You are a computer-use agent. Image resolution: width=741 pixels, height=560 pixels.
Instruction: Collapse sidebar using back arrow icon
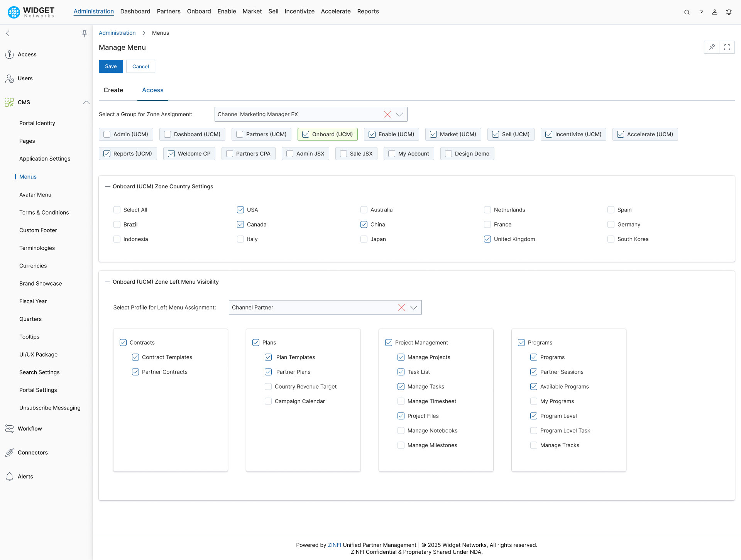(x=8, y=34)
